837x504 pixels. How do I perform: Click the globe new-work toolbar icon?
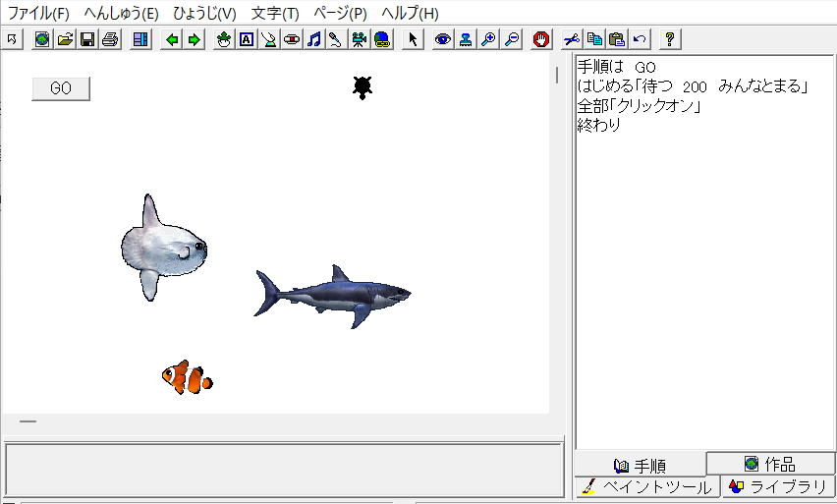coord(42,39)
